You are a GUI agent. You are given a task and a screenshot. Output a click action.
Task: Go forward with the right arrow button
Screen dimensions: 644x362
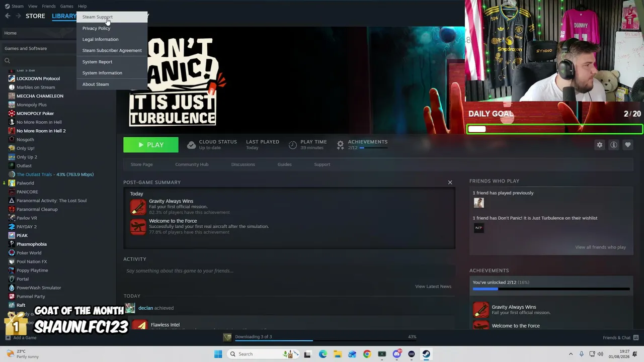click(x=18, y=16)
